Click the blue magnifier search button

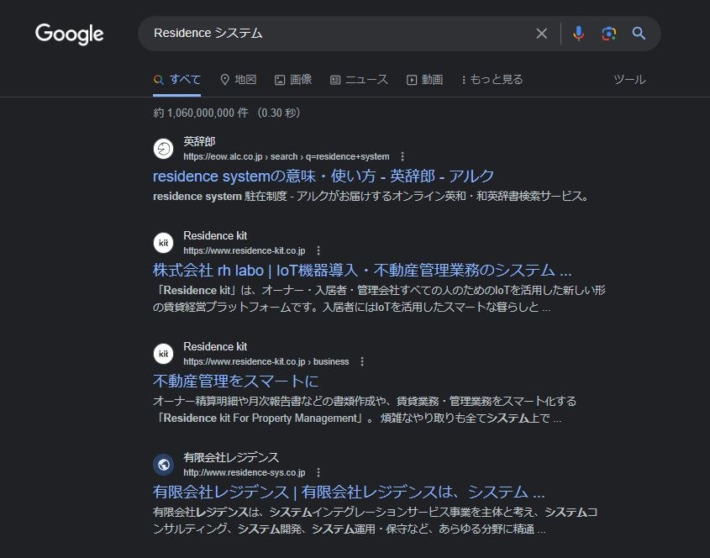click(639, 34)
